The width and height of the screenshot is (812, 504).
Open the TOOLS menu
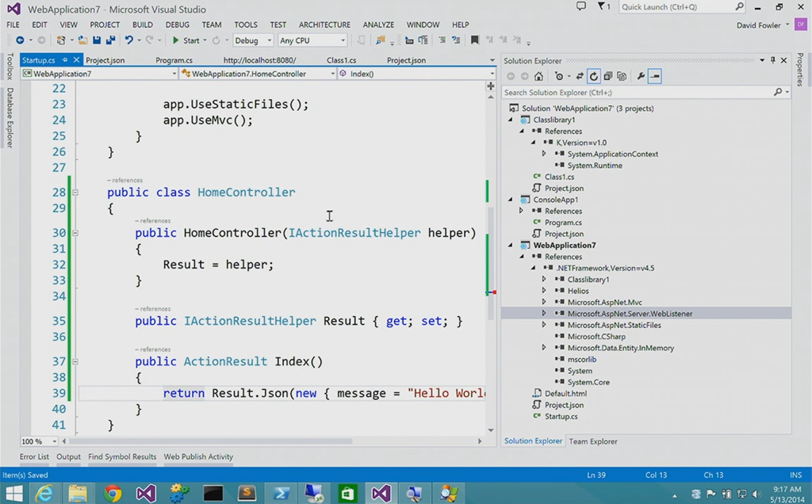246,25
